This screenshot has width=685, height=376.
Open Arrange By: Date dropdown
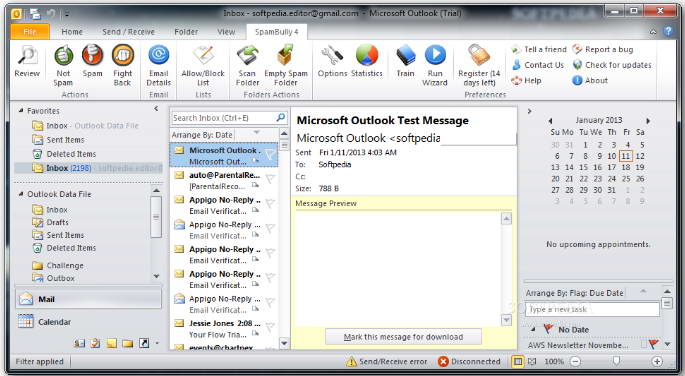202,135
